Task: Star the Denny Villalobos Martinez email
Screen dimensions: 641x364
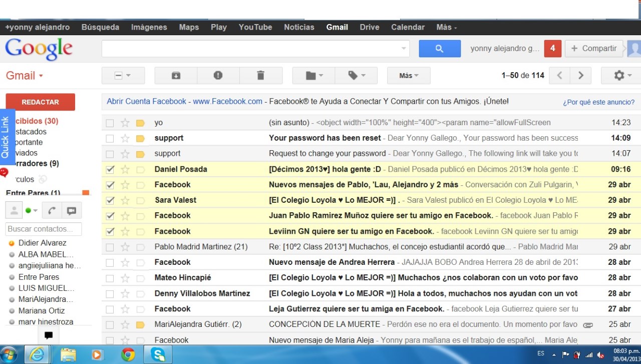Action: (x=125, y=293)
